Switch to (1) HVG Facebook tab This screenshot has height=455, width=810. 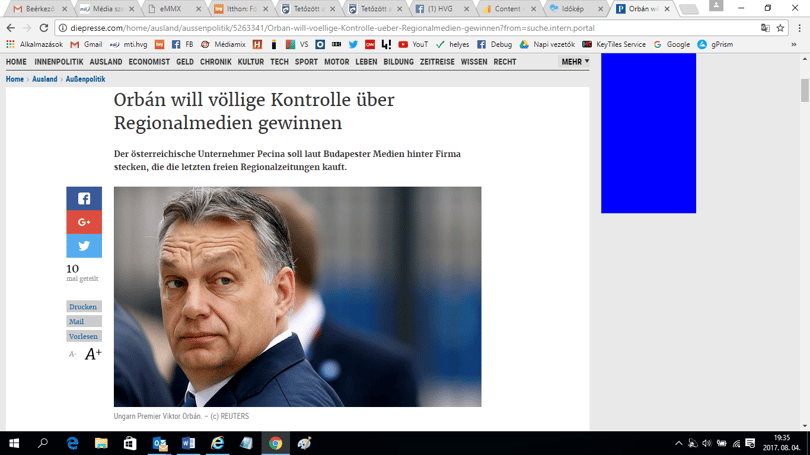[442, 9]
